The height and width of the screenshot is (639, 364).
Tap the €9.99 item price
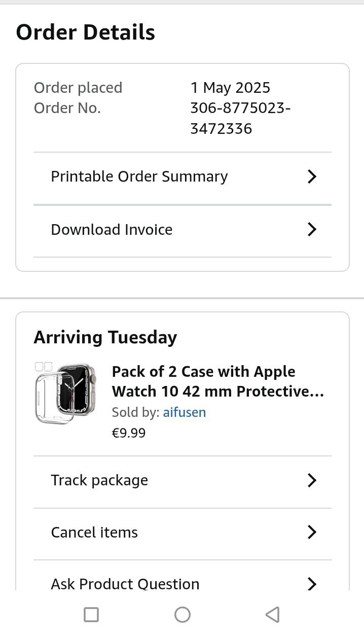[x=129, y=433]
